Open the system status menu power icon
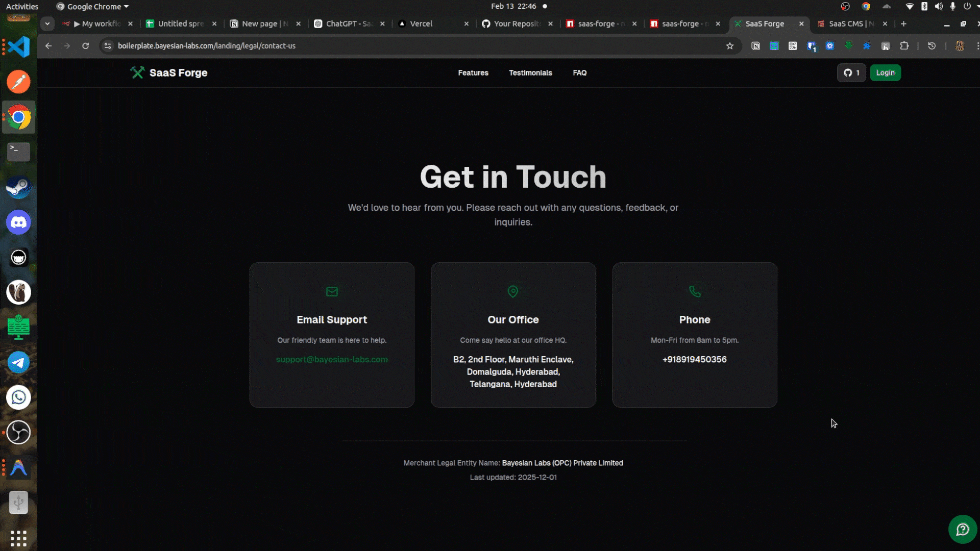This screenshot has height=551, width=980. 967,7
